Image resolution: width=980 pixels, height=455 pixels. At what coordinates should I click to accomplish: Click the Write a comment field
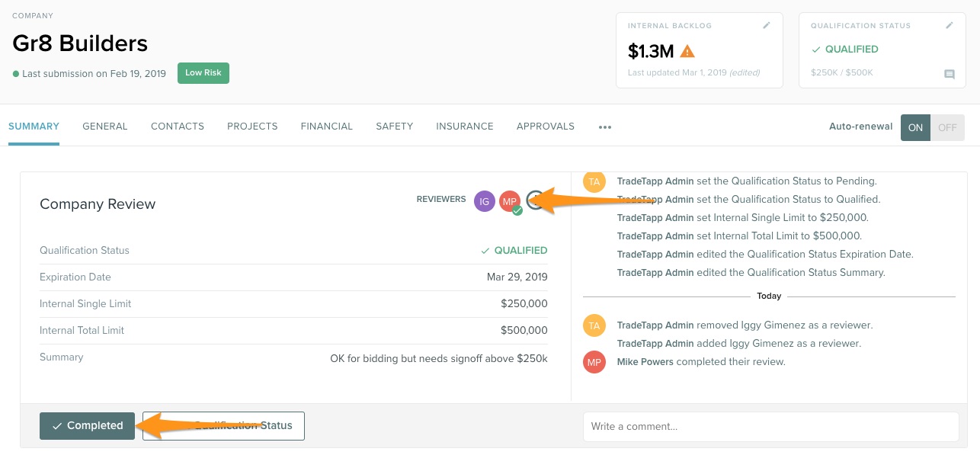(770, 427)
